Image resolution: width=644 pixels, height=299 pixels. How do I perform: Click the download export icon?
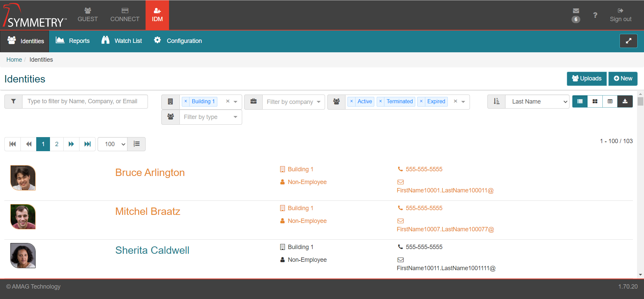point(625,102)
